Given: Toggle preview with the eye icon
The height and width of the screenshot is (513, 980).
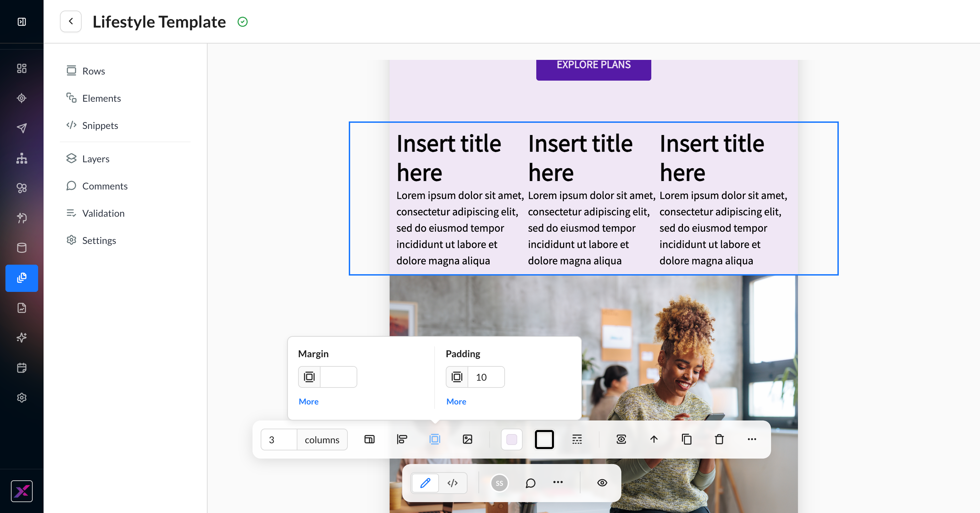Looking at the screenshot, I should point(602,483).
